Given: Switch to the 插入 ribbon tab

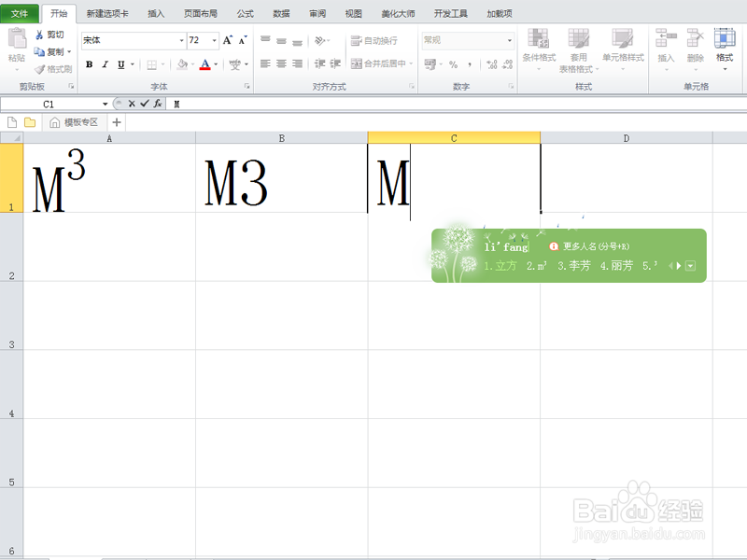Looking at the screenshot, I should (x=156, y=13).
